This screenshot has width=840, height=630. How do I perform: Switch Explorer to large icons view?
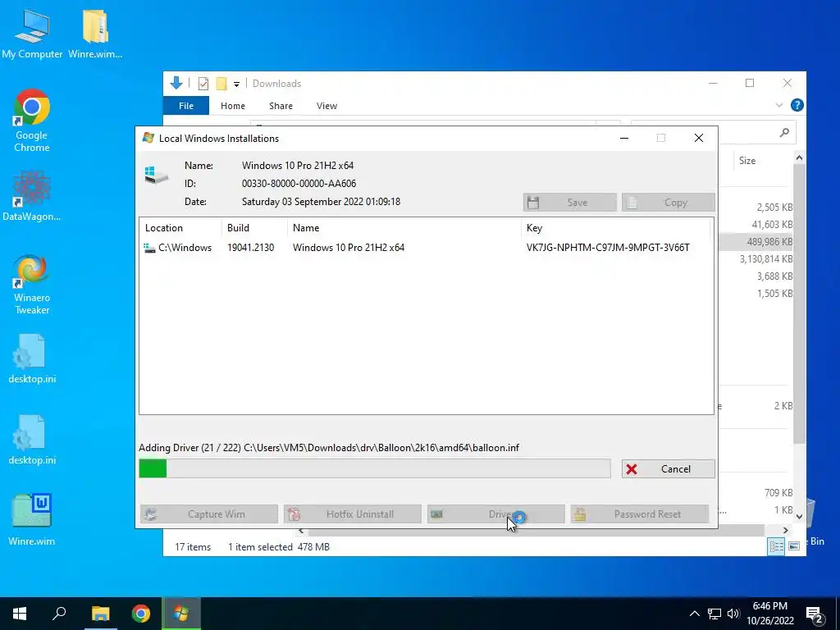794,546
